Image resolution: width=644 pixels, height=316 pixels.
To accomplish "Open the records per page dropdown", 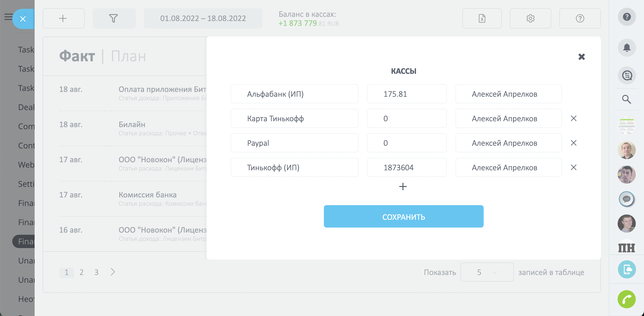I will [x=487, y=272].
